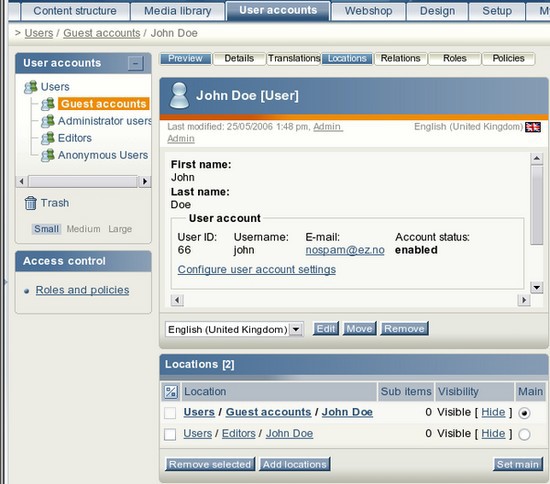550x484 pixels.
Task: Click the United Kingdom flag icon
Action: (533, 127)
